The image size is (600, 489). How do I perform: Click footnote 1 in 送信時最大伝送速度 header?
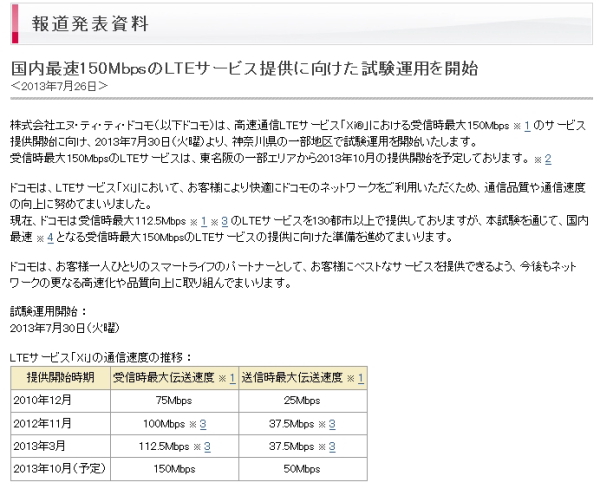360,378
